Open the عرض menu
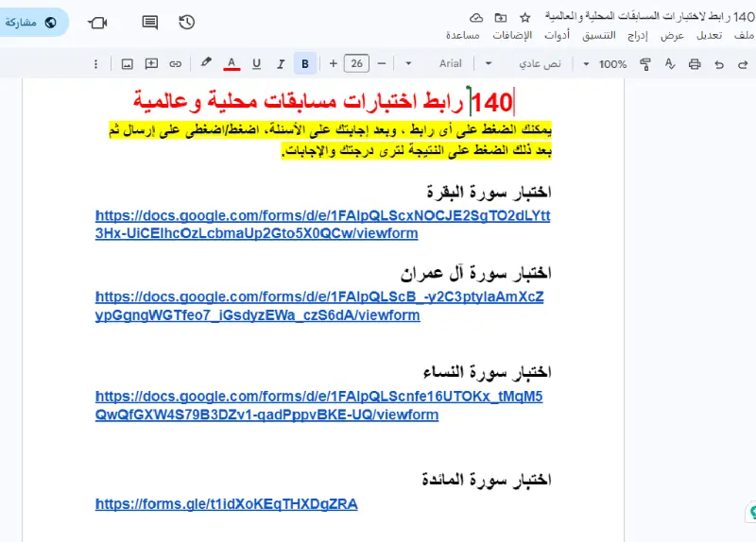The height and width of the screenshot is (542, 756). [x=672, y=35]
